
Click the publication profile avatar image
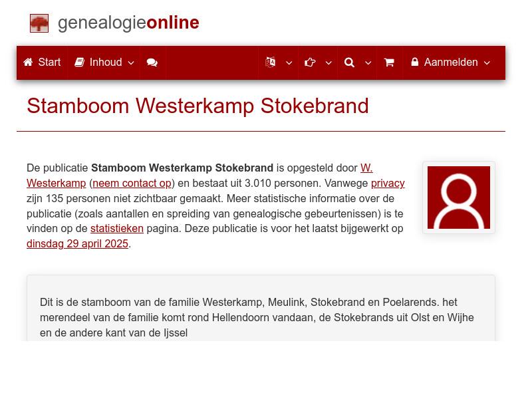[459, 197]
